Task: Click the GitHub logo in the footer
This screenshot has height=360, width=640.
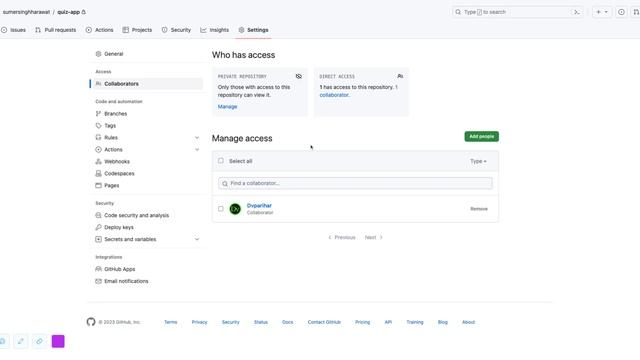Action: click(x=91, y=322)
